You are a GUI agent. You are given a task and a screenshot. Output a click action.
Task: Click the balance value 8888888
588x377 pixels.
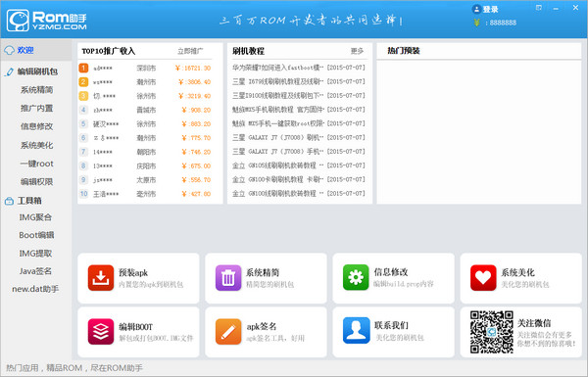point(503,23)
